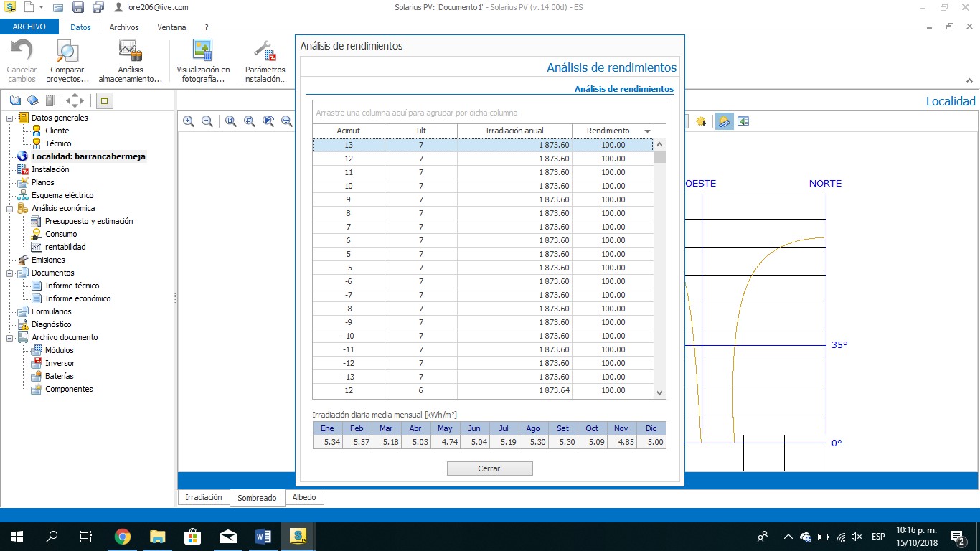Screen dimensions: 980x551
Task: Click the sun path toggle icon
Action: pos(701,121)
